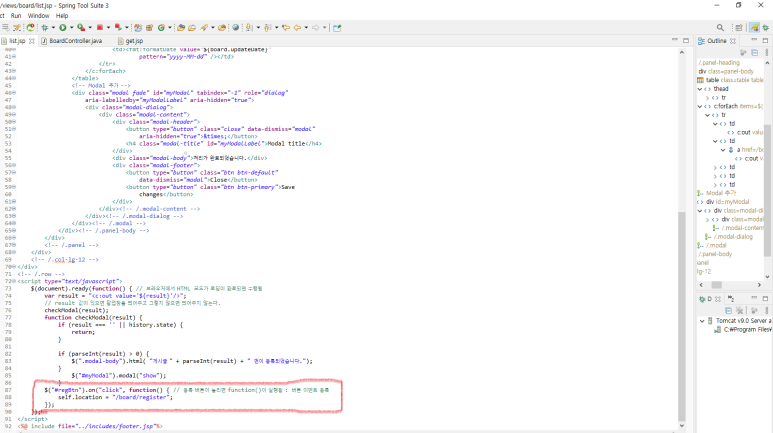Close the Outline view tab
Screen dimensions: 773x433
click(733, 41)
